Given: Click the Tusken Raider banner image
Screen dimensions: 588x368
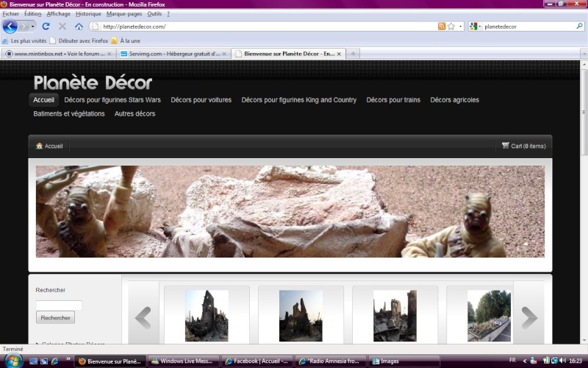Looking at the screenshot, I should point(290,211).
